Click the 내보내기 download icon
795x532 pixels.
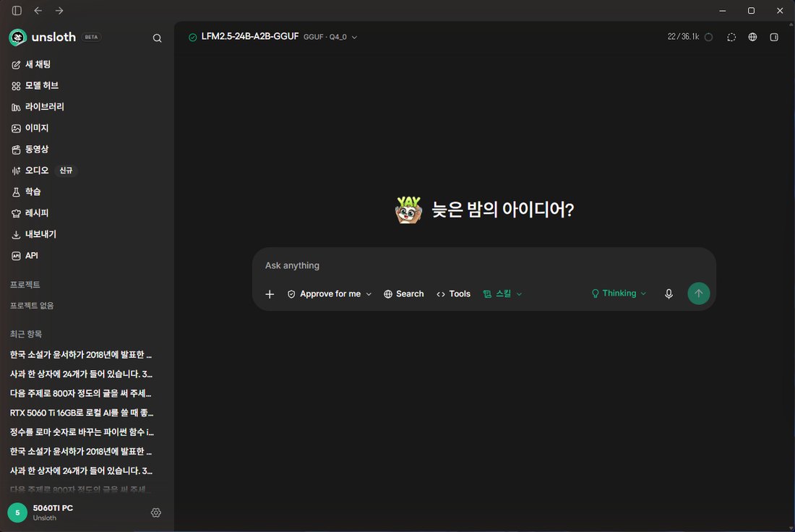click(16, 236)
